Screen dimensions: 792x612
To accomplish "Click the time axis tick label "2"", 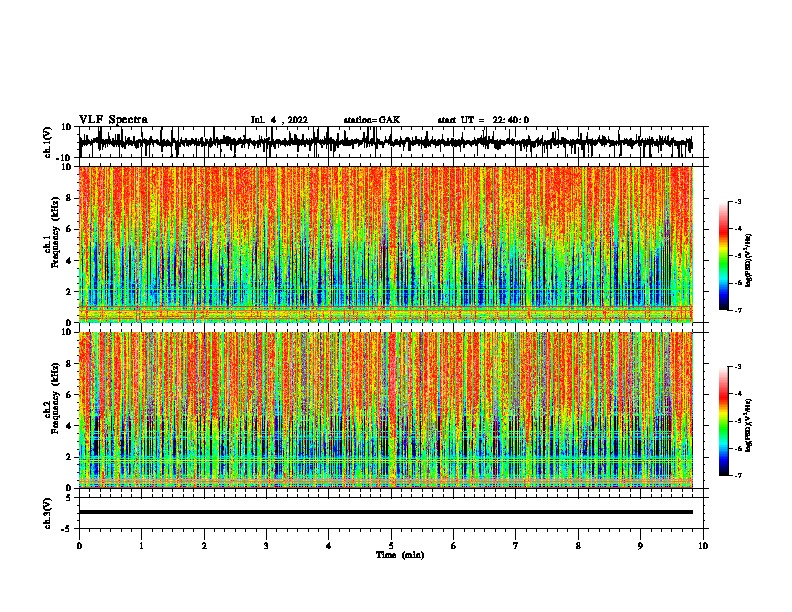I will click(204, 546).
